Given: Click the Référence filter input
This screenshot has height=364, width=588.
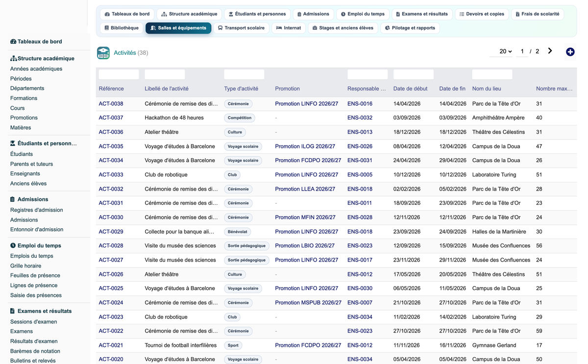Looking at the screenshot, I should click(x=119, y=74).
